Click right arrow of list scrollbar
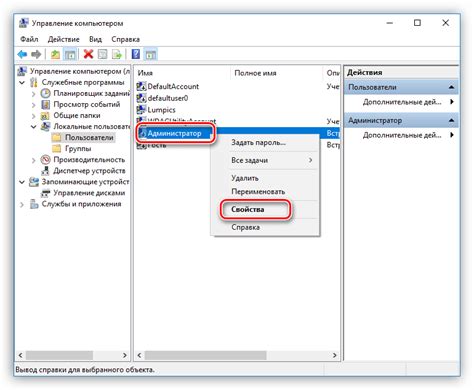Viewport: 474px width, 390px height. coord(334,355)
